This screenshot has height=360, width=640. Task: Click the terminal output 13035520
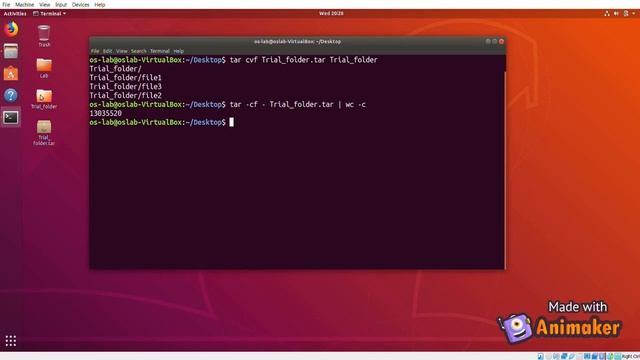pyautogui.click(x=105, y=113)
